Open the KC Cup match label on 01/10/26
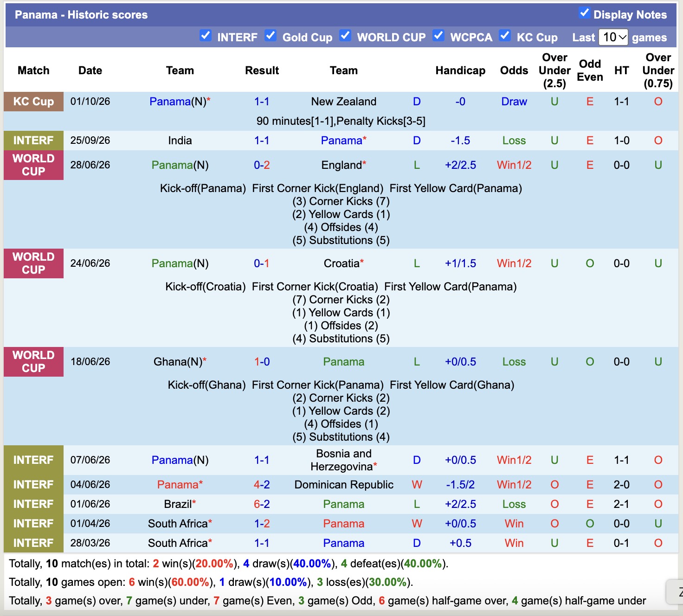The image size is (683, 616). (33, 102)
